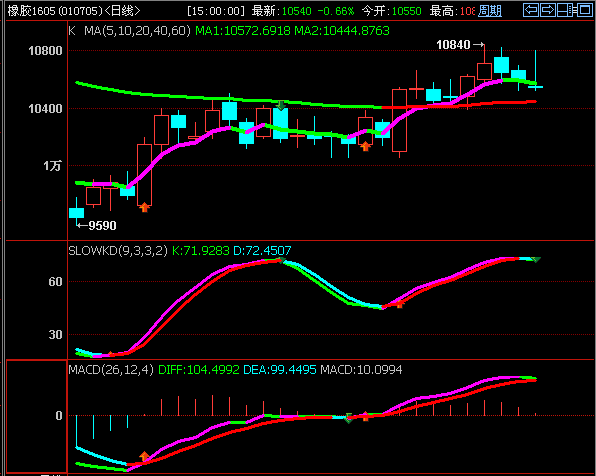This screenshot has height=476, width=596.
Task: Click the MA2 value readout
Action: [x=342, y=30]
